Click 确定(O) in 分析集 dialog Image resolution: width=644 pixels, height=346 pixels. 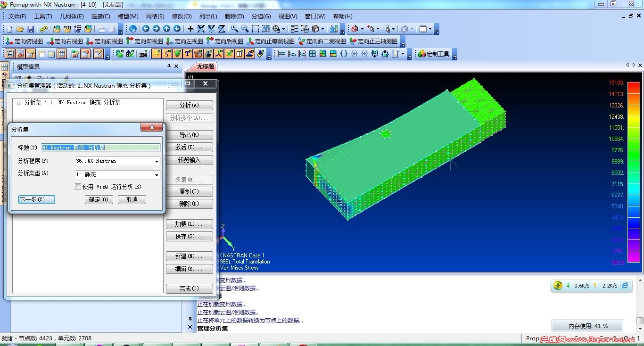click(99, 199)
